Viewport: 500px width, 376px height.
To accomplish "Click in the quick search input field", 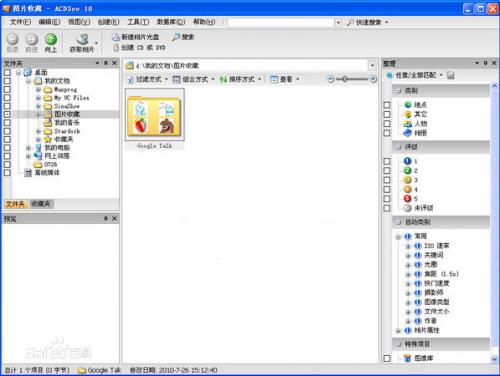I will click(281, 22).
